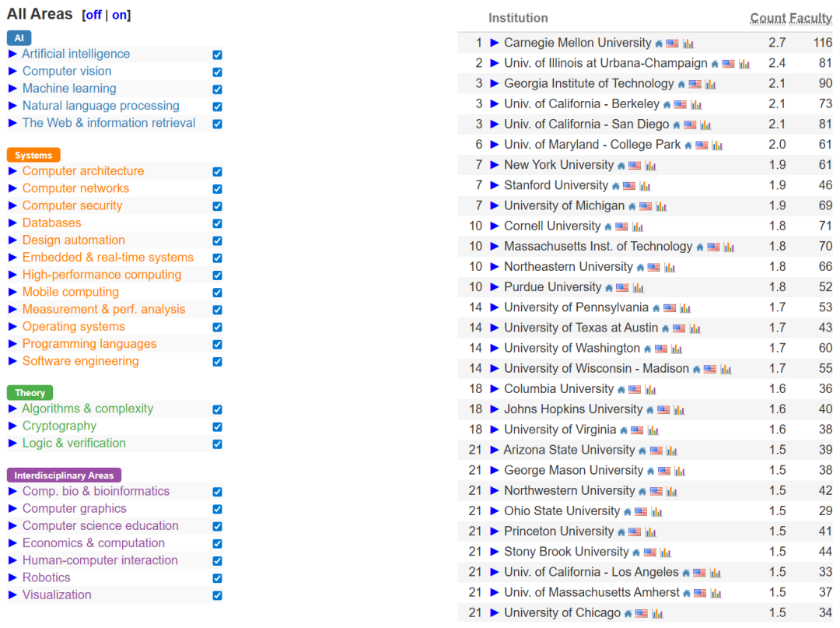Select the Databases area label

tap(51, 223)
